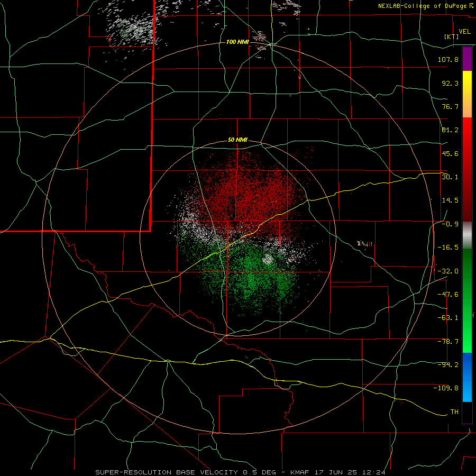Image resolution: width=476 pixels, height=476 pixels.
Task: Click the gray-white segment of color bar
Action: tap(467, 235)
